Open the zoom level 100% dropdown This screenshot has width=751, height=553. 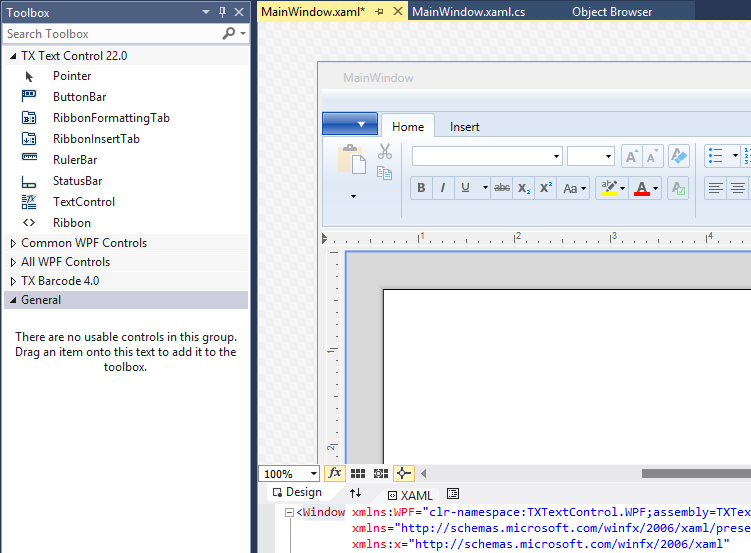click(x=313, y=474)
